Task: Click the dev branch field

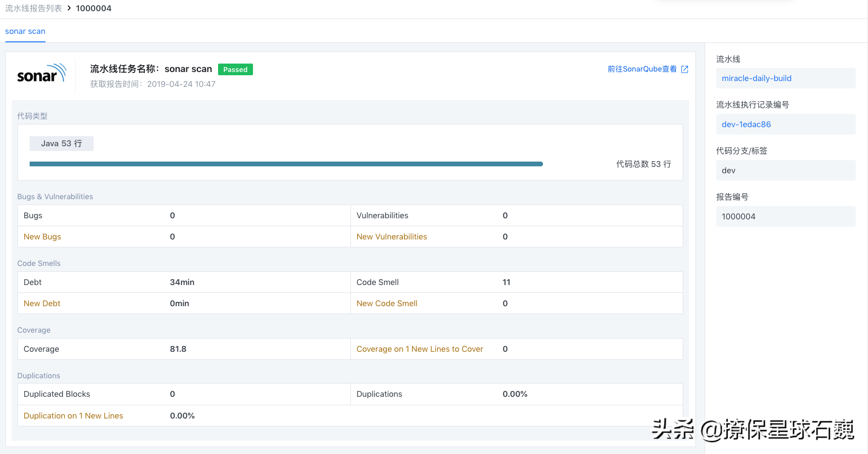Action: pyautogui.click(x=785, y=171)
